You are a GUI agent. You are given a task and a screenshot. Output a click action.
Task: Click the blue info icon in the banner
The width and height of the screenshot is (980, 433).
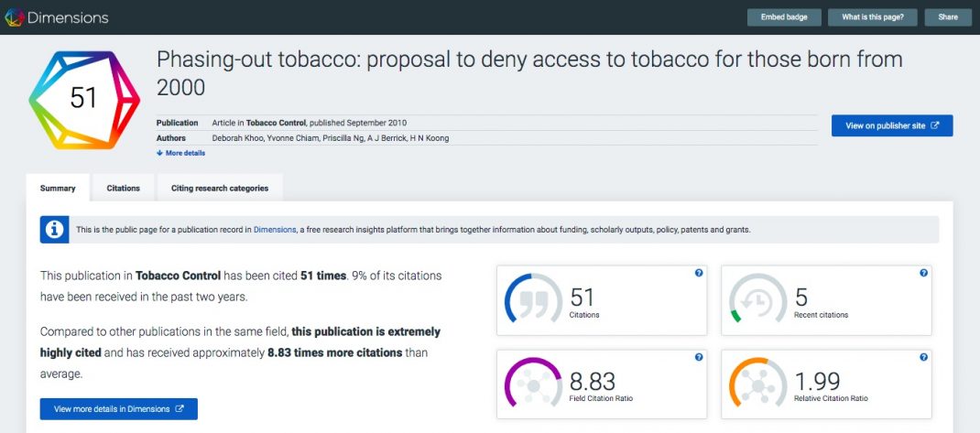point(55,229)
